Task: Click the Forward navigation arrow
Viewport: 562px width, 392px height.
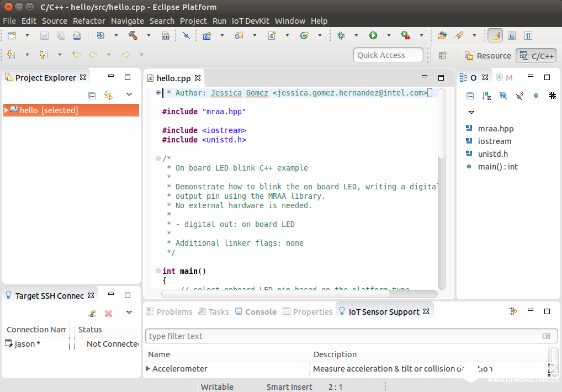Action: click(125, 55)
